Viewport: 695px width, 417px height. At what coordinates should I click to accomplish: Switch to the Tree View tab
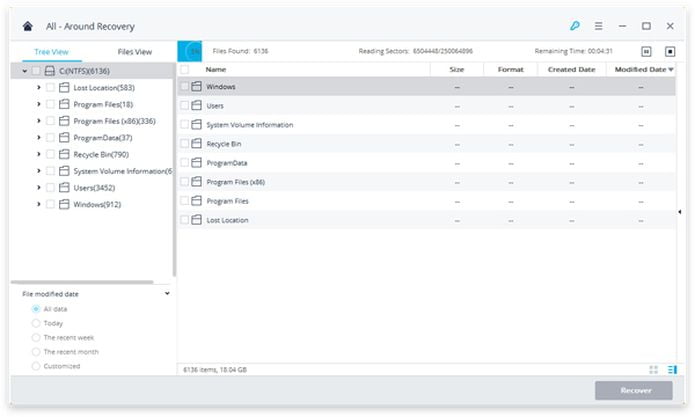[x=51, y=52]
